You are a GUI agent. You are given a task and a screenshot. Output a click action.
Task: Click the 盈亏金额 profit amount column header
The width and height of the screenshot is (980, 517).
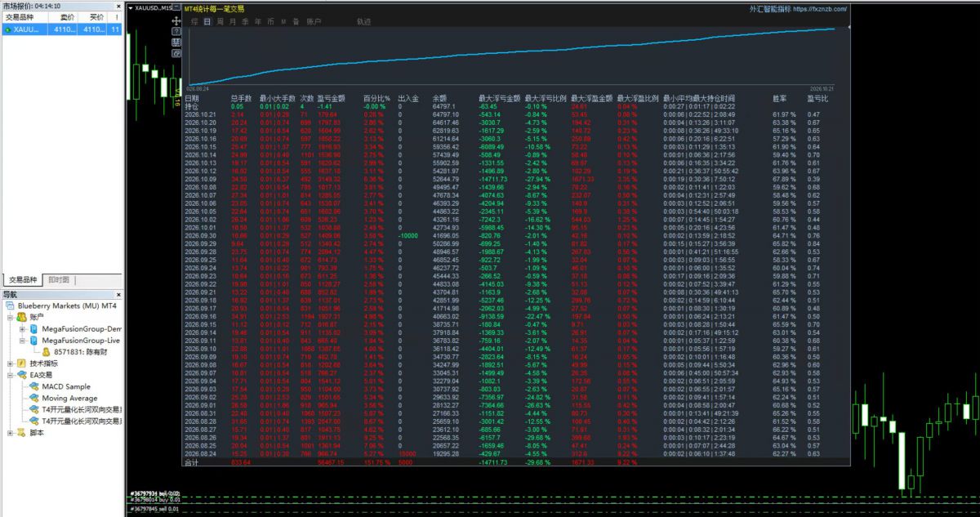[x=332, y=98]
